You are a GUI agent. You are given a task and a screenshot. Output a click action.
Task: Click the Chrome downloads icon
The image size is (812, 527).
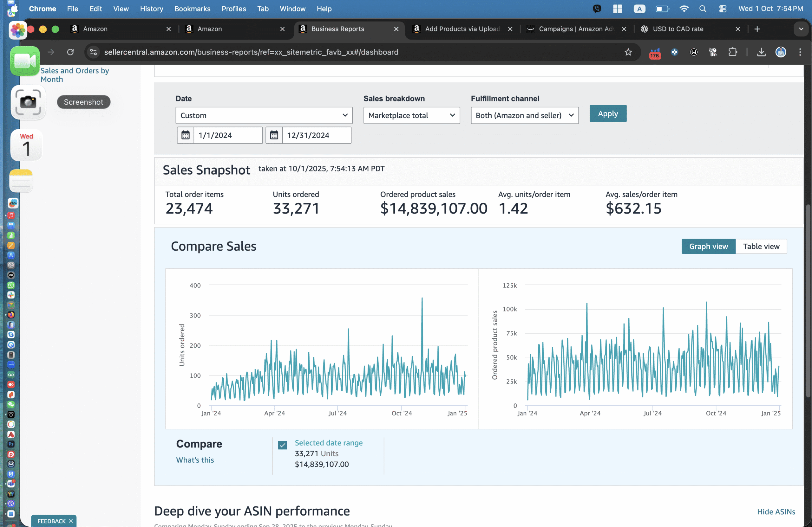761,52
